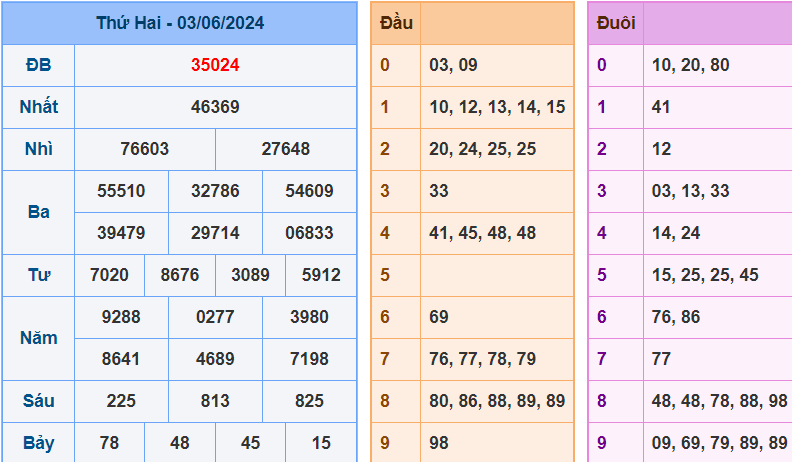Select third prize number 32786
792x462 pixels.
point(215,191)
